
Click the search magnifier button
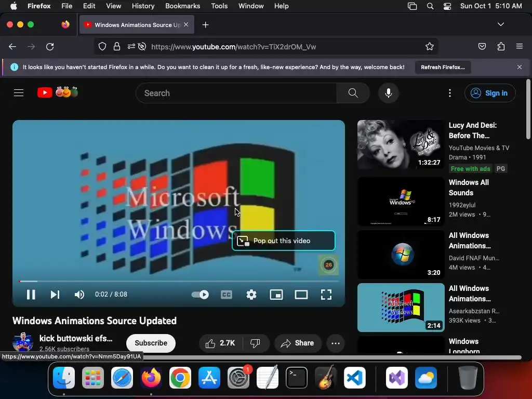point(353,93)
